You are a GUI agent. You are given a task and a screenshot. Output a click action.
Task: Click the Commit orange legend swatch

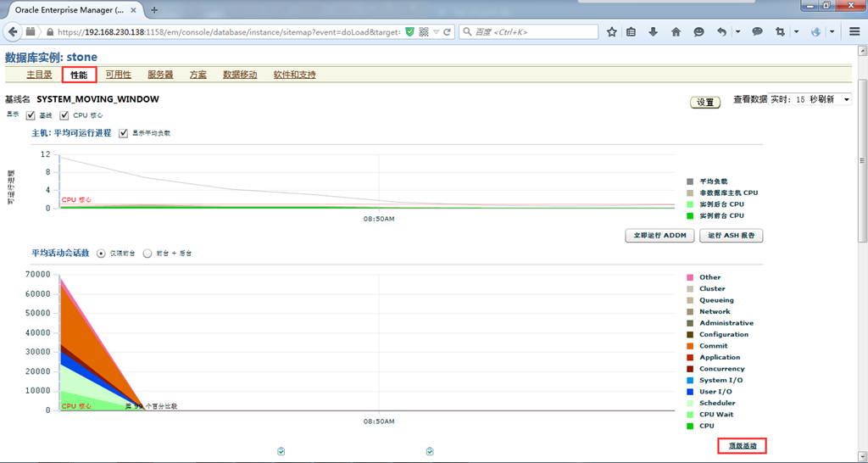(x=690, y=346)
